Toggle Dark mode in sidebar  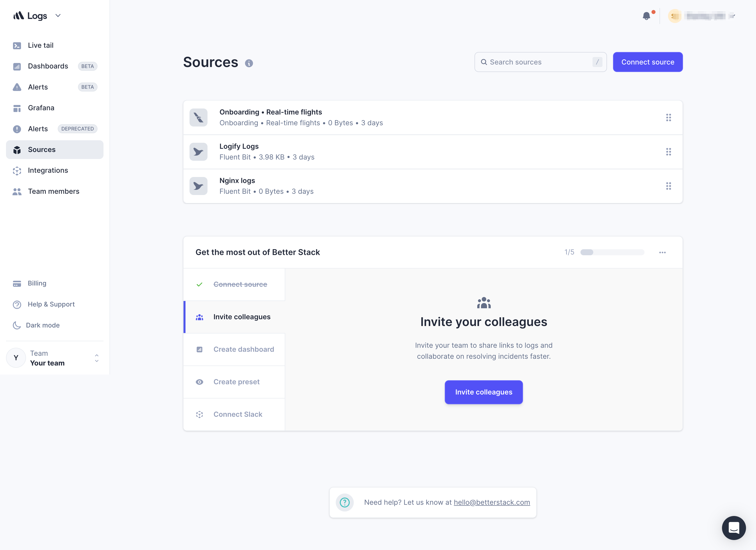click(42, 324)
